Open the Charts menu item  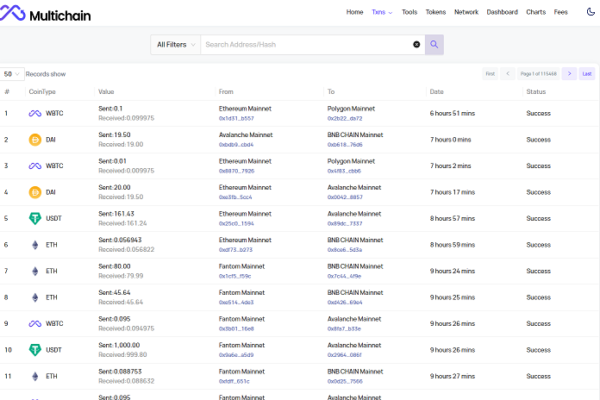pyautogui.click(x=536, y=12)
